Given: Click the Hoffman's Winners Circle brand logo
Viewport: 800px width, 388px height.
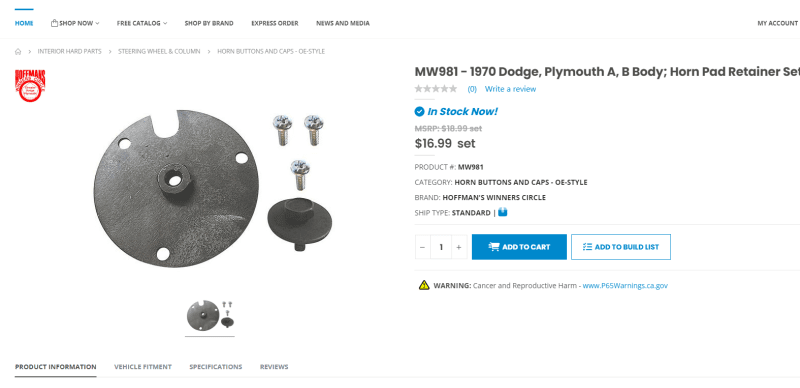Looking at the screenshot, I should coord(30,86).
